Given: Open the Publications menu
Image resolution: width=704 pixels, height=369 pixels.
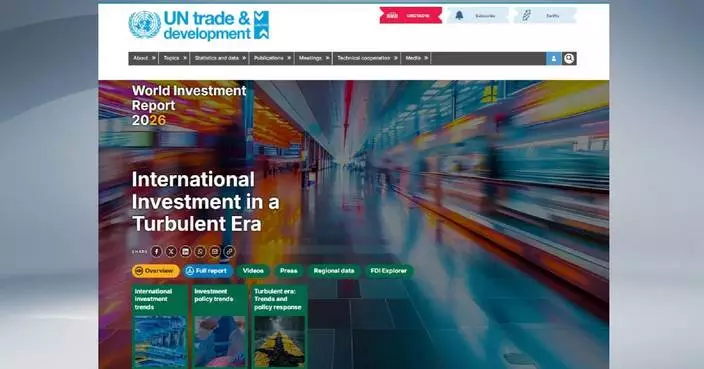Looking at the screenshot, I should point(268,58).
